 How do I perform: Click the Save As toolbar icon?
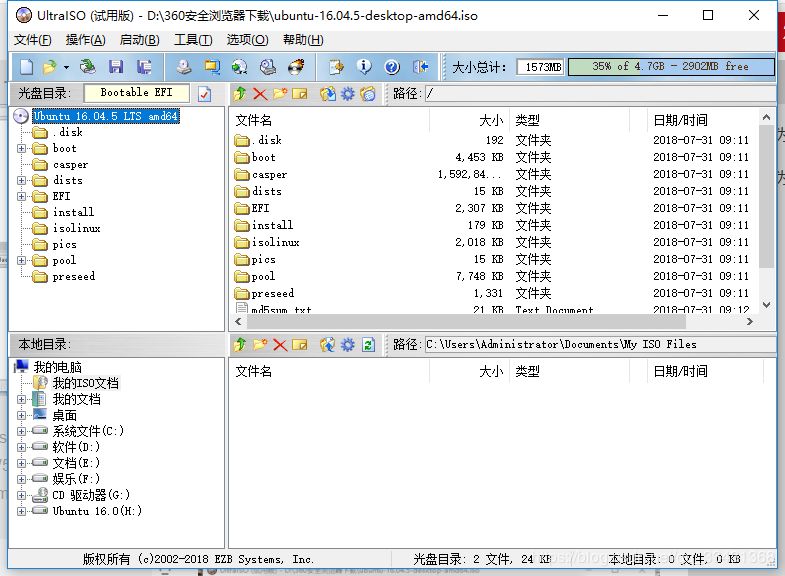[x=144, y=67]
